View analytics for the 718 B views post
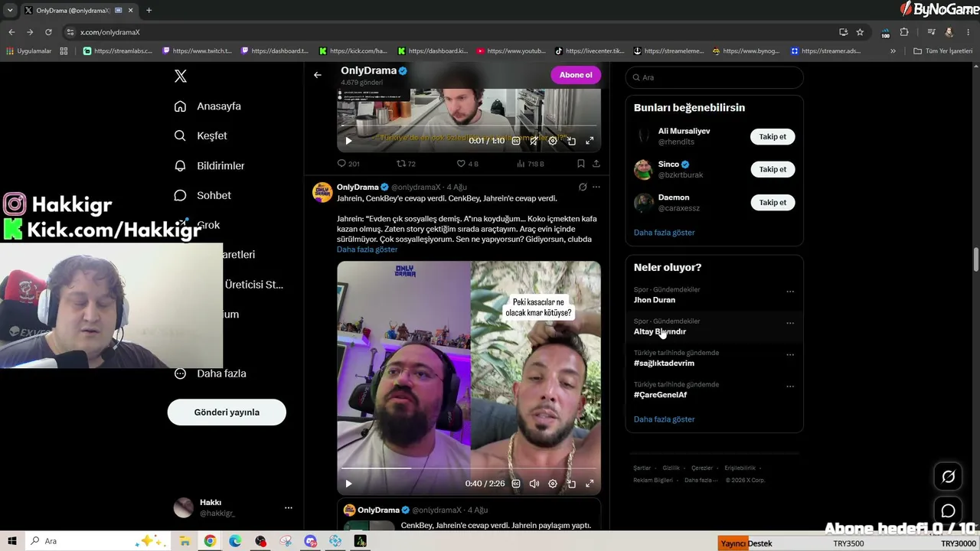980x551 pixels. tap(530, 164)
